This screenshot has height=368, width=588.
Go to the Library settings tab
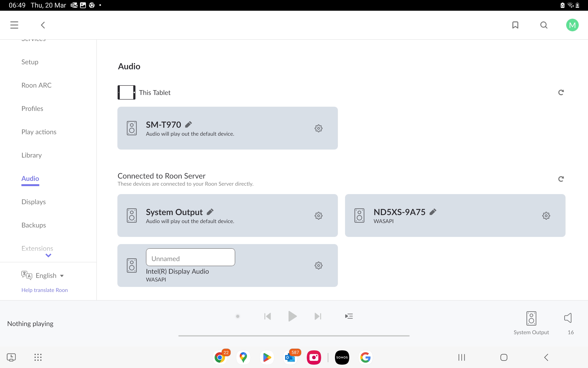point(32,155)
